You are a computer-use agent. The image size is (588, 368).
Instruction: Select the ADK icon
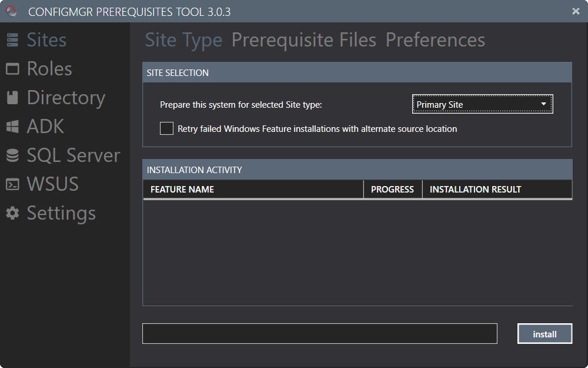(13, 126)
